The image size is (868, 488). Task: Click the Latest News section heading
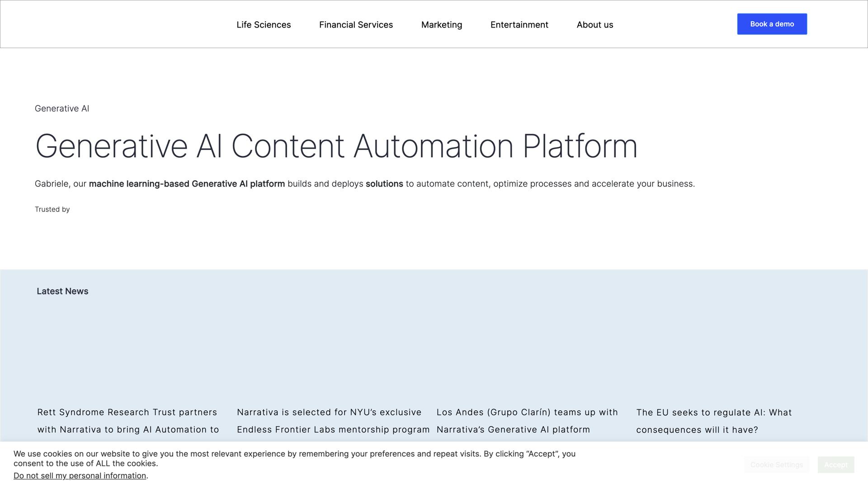pyautogui.click(x=62, y=291)
